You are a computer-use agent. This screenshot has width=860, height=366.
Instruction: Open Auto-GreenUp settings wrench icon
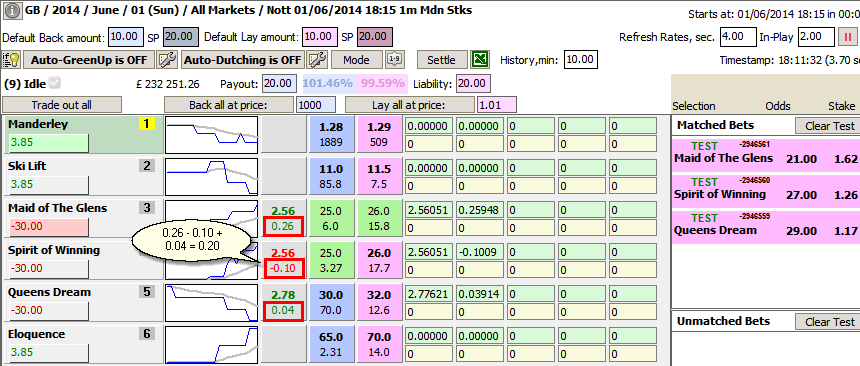pyautogui.click(x=167, y=60)
